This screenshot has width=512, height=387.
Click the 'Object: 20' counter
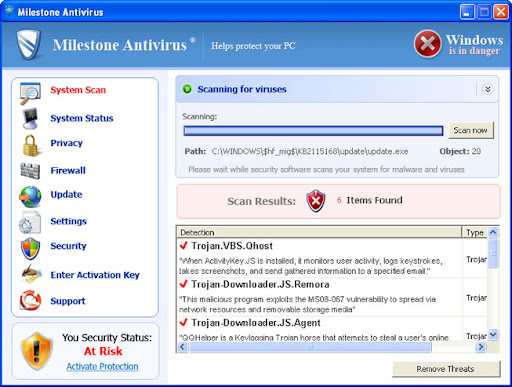[x=460, y=151]
